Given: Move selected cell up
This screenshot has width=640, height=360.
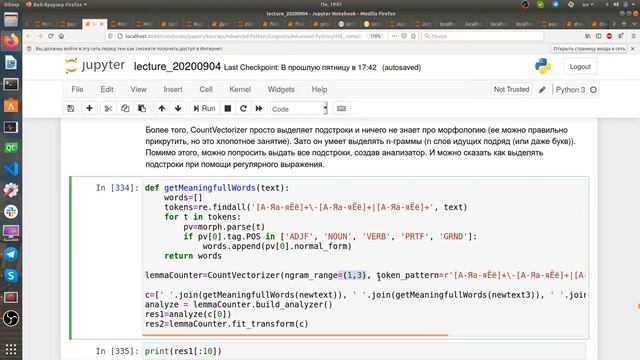Looking at the screenshot, I should pos(162,109).
